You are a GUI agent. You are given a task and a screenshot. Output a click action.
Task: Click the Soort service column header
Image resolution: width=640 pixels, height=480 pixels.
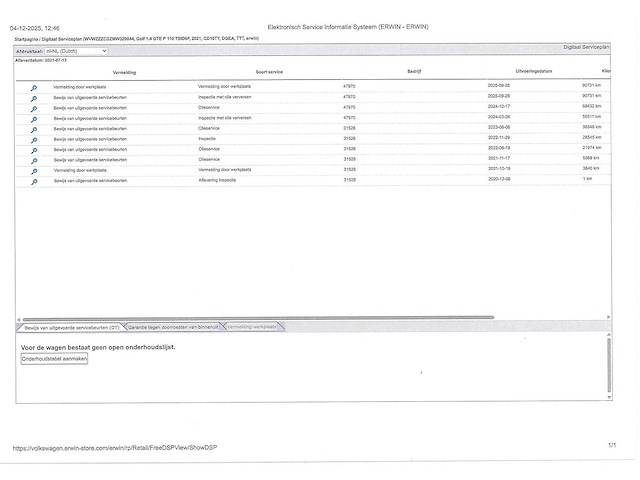270,72
